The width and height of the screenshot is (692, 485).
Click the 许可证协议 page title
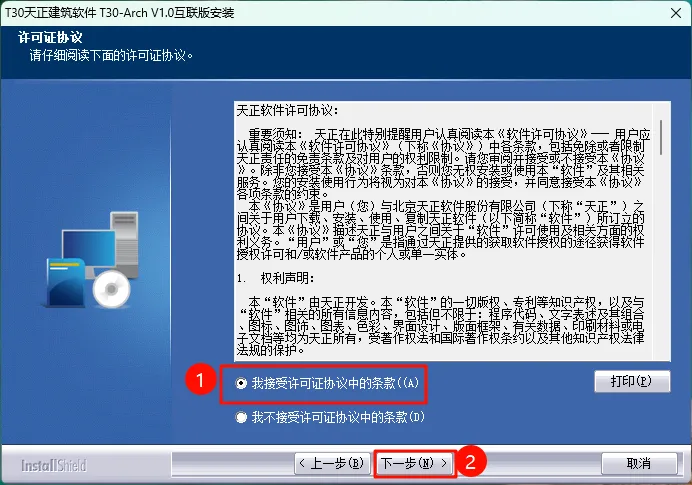coord(50,37)
